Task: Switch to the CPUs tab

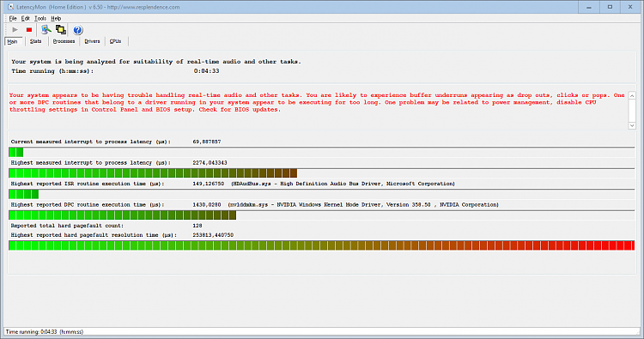Action: [115, 41]
